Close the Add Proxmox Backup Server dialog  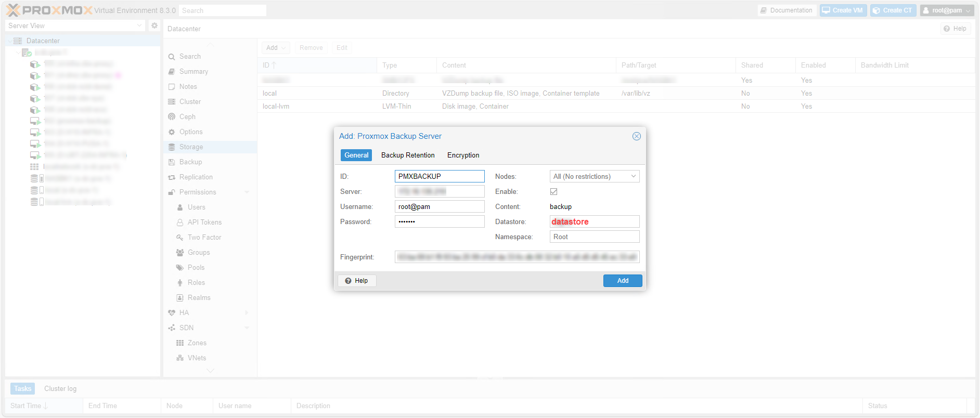click(x=636, y=136)
